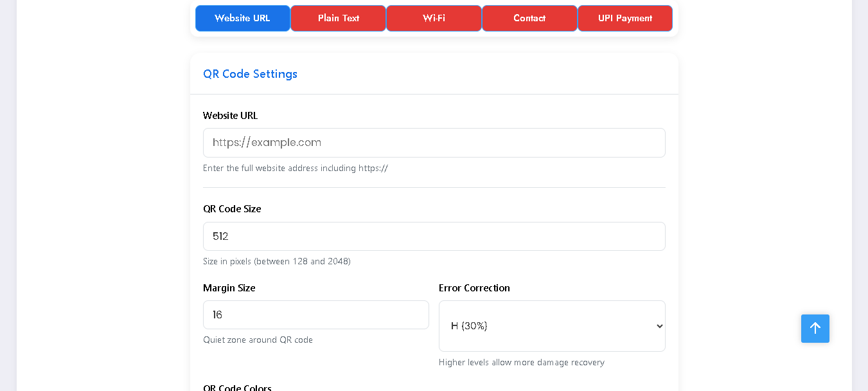
Task: Click the 'Higher levels allow more damage recovery' hint
Action: pyautogui.click(x=521, y=362)
